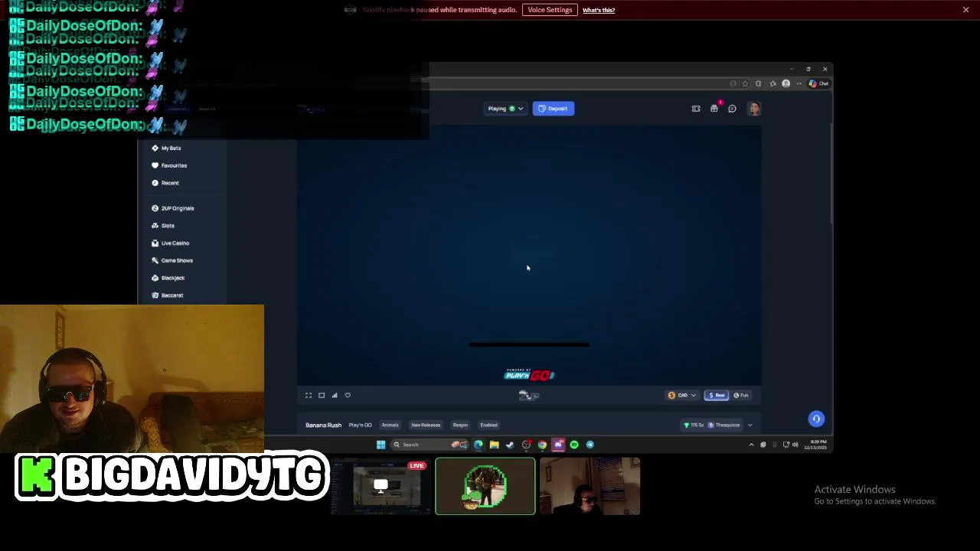Open the Play'n GO provider link
Screen dimensions: 980x551
(360, 425)
